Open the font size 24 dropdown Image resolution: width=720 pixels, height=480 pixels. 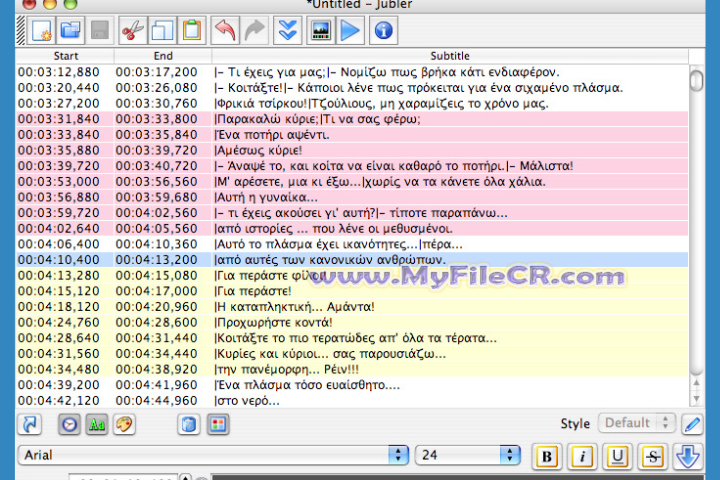(468, 455)
